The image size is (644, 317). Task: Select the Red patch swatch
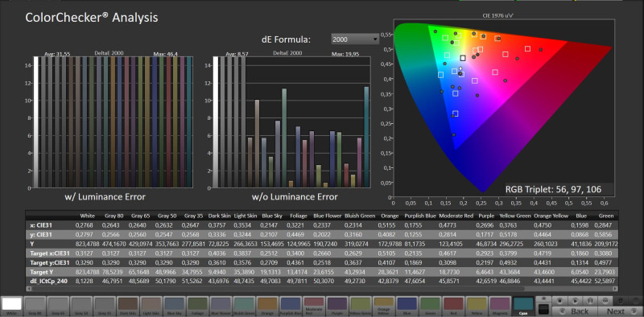point(453,306)
